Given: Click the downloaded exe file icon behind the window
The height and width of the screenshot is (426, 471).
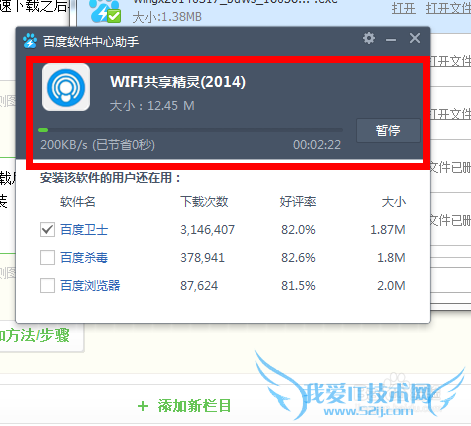Looking at the screenshot, I should 105,11.
